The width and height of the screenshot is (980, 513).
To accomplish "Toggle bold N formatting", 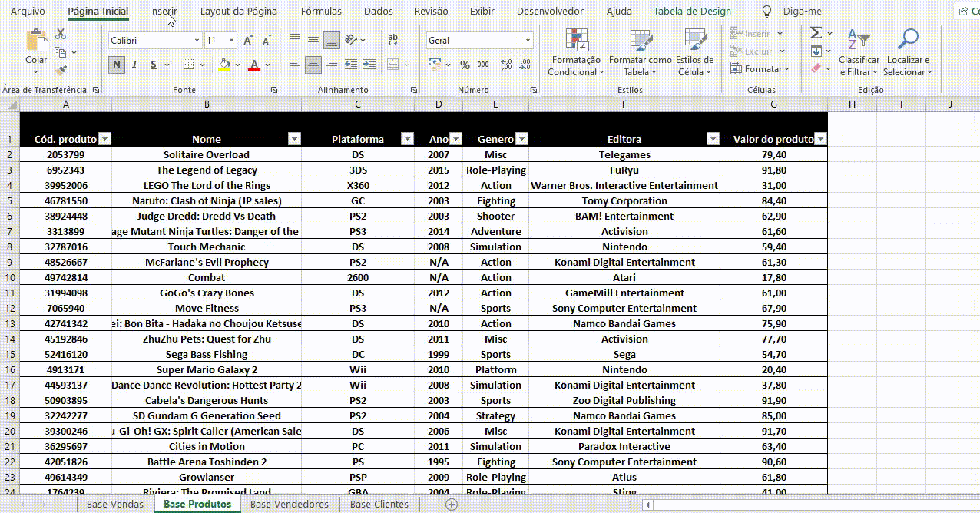I will pyautogui.click(x=117, y=65).
